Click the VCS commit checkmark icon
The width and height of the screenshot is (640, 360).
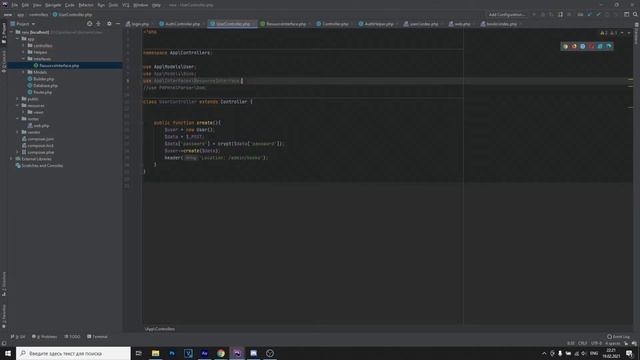click(598, 14)
